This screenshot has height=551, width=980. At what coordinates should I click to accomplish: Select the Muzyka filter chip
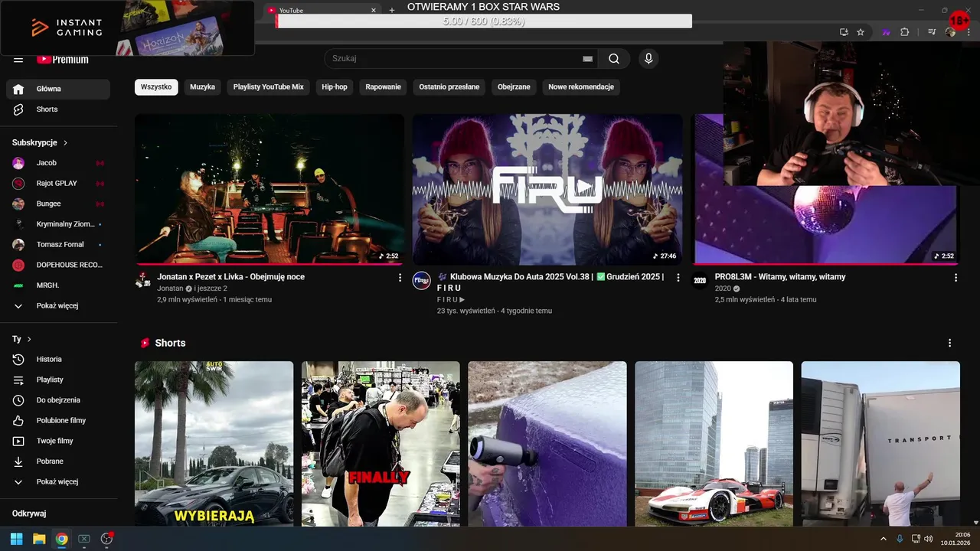coord(202,87)
